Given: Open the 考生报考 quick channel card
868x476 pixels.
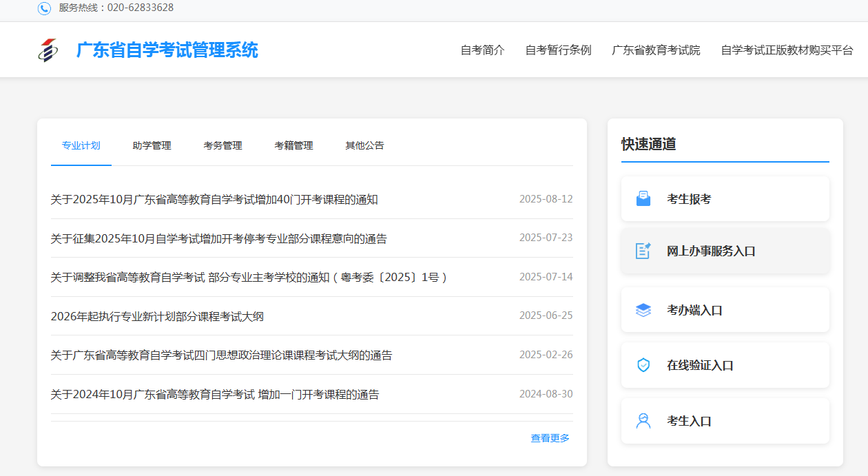Looking at the screenshot, I should pos(725,198).
